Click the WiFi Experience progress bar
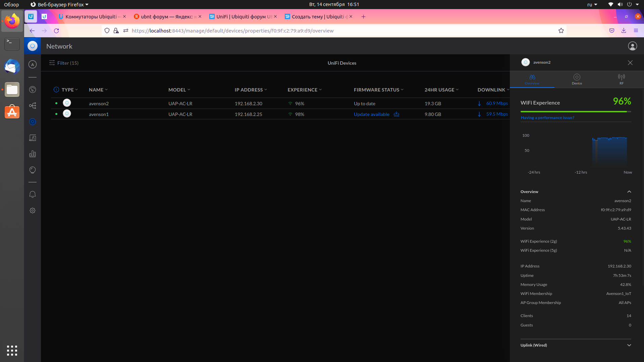644x362 pixels. click(576, 112)
